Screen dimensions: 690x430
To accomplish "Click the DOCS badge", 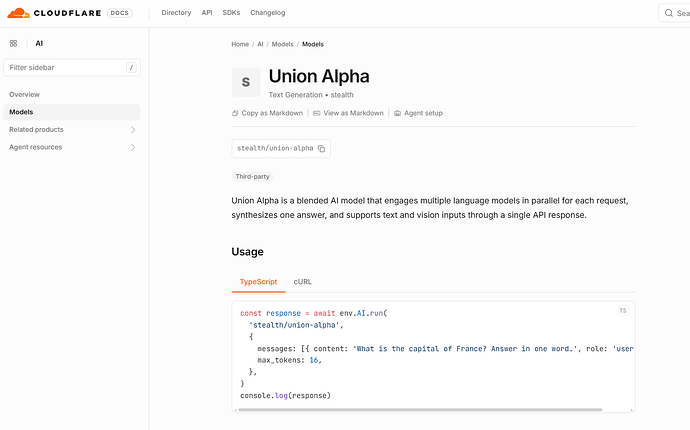I will coord(120,13).
